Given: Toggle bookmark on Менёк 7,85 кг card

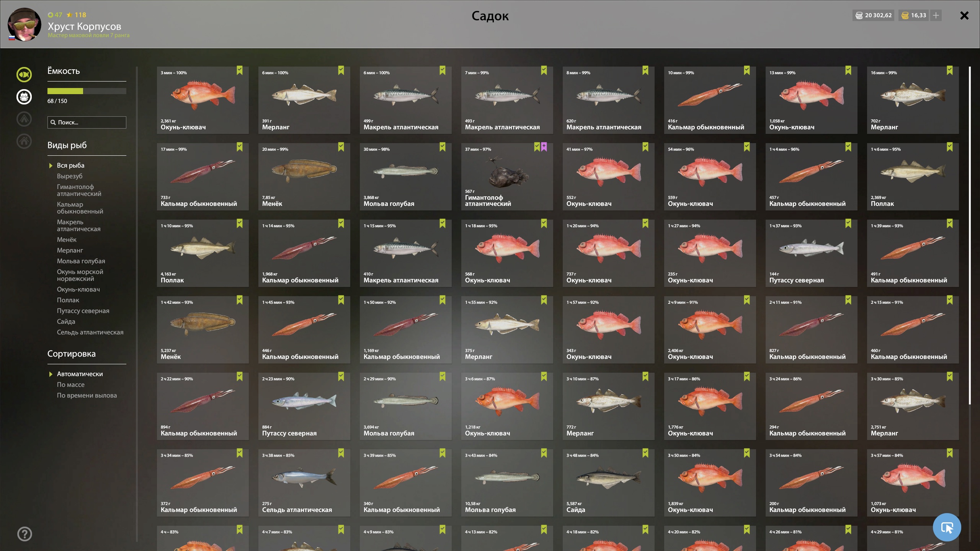Looking at the screenshot, I should tap(341, 147).
